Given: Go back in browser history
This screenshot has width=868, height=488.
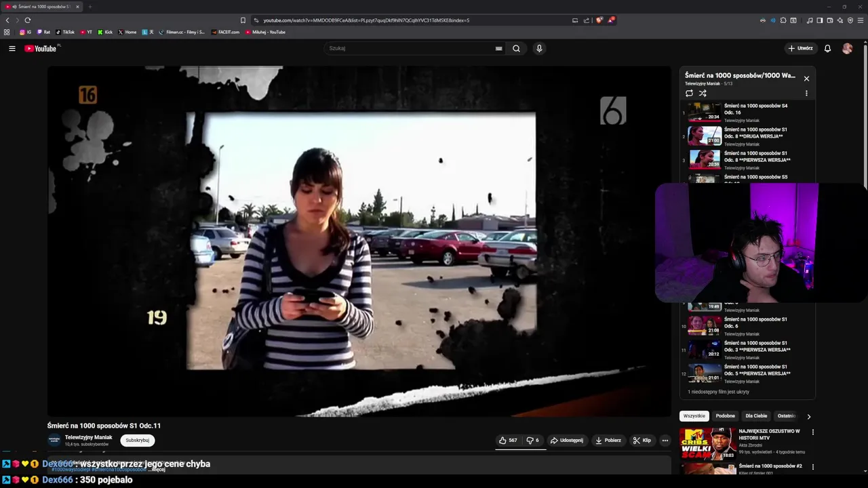Looking at the screenshot, I should 7,20.
